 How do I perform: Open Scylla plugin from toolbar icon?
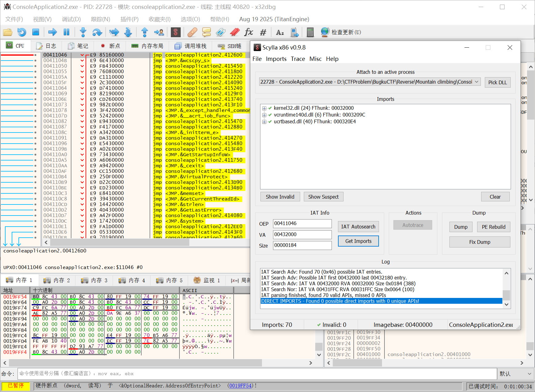[175, 32]
